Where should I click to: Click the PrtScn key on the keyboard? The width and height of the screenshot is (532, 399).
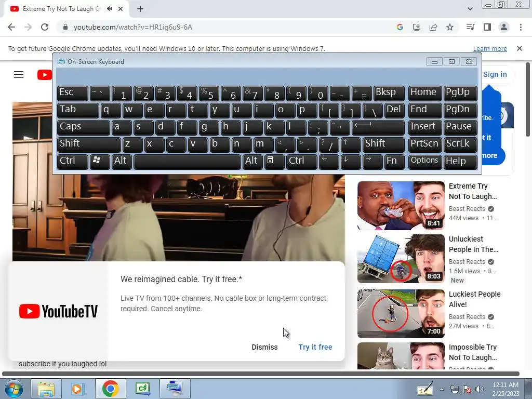coord(425,144)
